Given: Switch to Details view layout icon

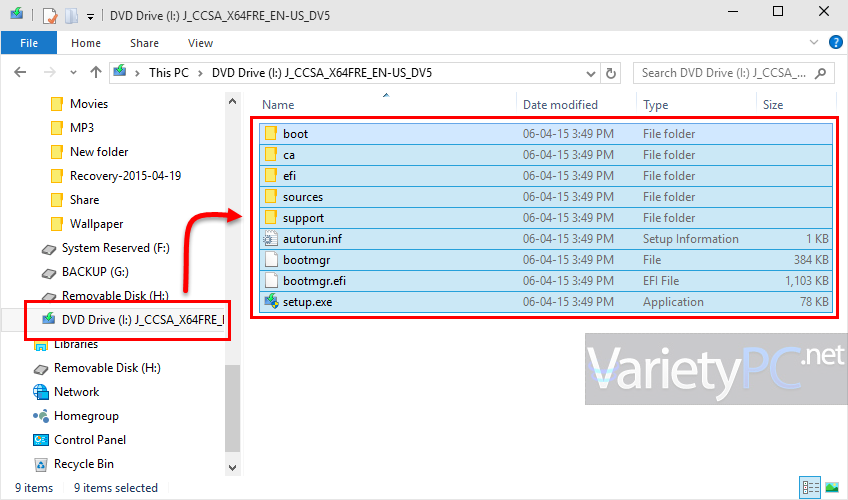Looking at the screenshot, I should point(810,488).
